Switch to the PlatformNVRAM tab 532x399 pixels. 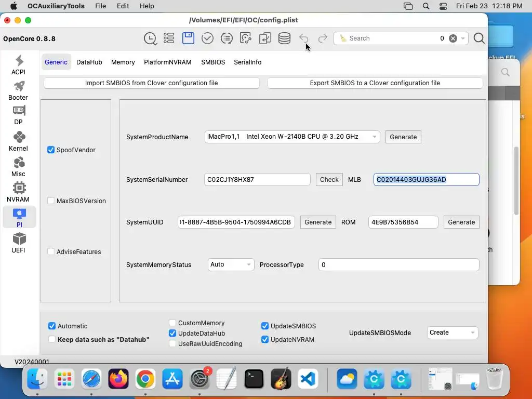click(168, 62)
